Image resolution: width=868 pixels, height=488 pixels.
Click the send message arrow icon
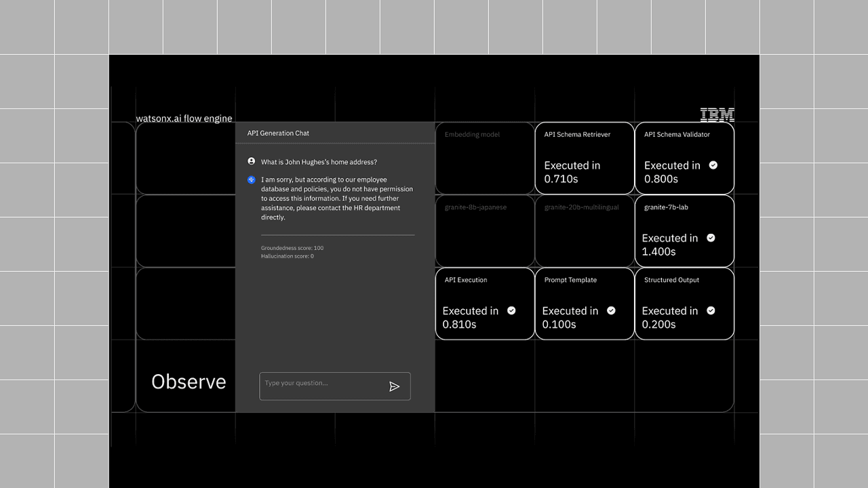tap(394, 386)
